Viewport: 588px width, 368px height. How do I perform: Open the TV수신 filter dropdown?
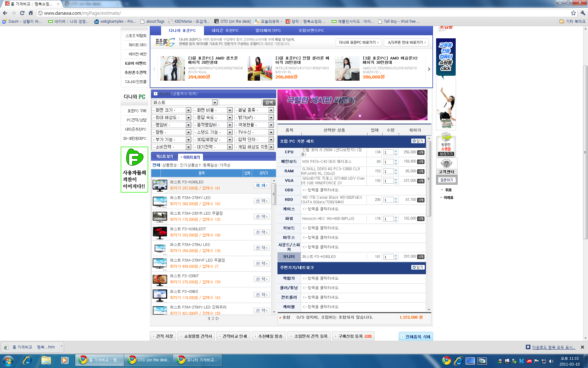[x=254, y=132]
